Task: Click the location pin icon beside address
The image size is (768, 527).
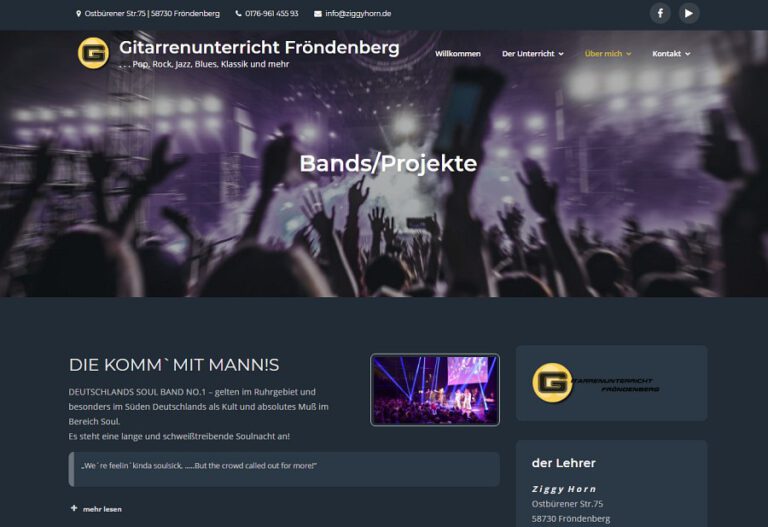Action: coord(78,14)
